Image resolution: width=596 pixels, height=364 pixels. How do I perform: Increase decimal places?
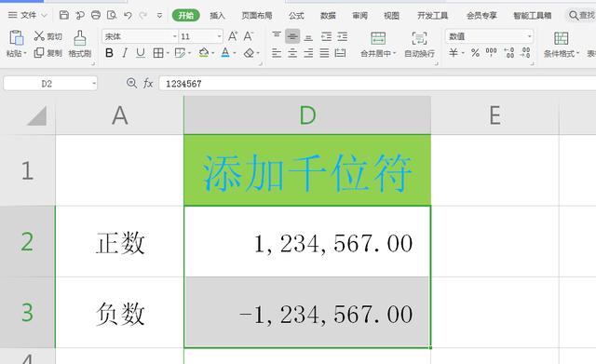click(x=509, y=53)
